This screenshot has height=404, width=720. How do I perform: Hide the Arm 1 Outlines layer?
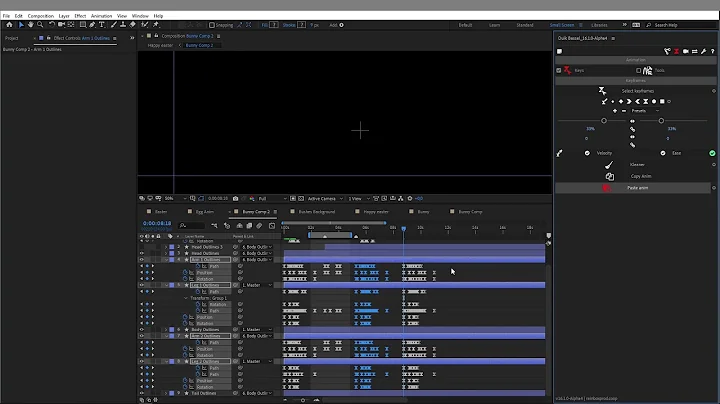141,260
